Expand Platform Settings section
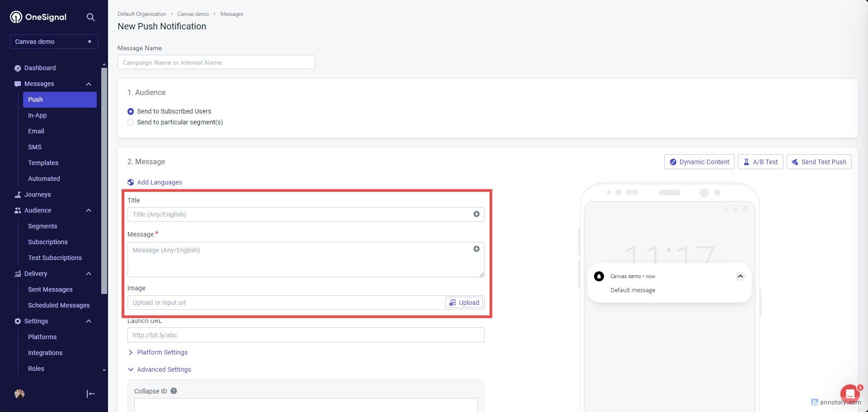Viewport: 868px width, 412px height. (x=158, y=352)
